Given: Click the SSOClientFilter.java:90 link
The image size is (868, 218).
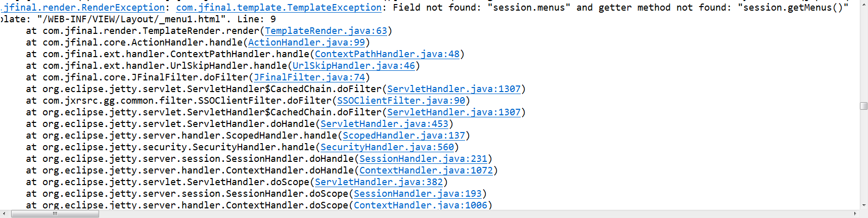Looking at the screenshot, I should tap(401, 101).
